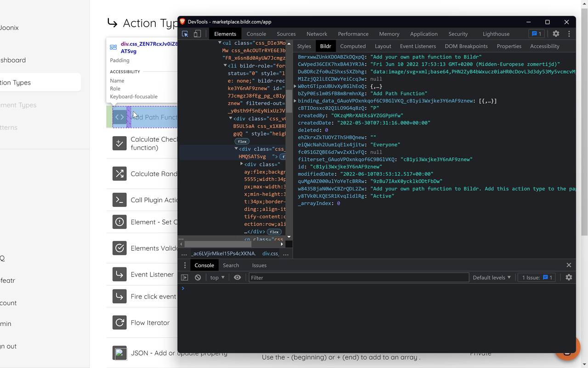Click the 1 Issue button
Viewport: 588px width, 368px height.
pyautogui.click(x=536, y=277)
